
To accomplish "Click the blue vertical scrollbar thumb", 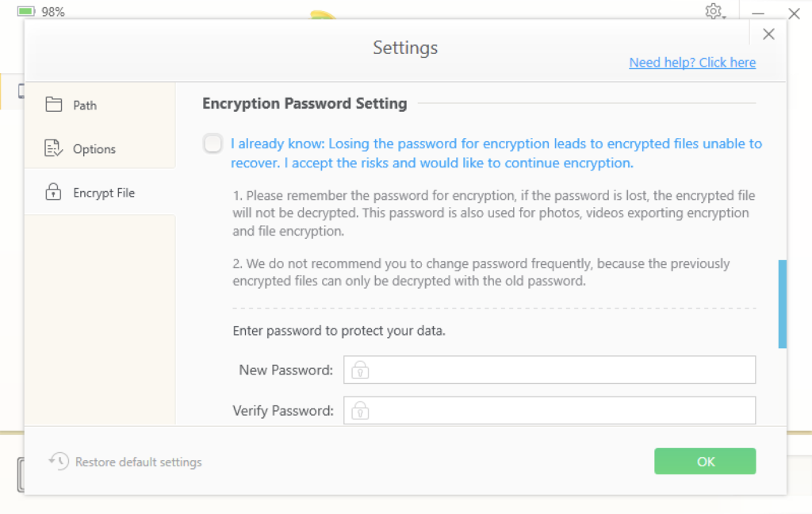I will (782, 304).
